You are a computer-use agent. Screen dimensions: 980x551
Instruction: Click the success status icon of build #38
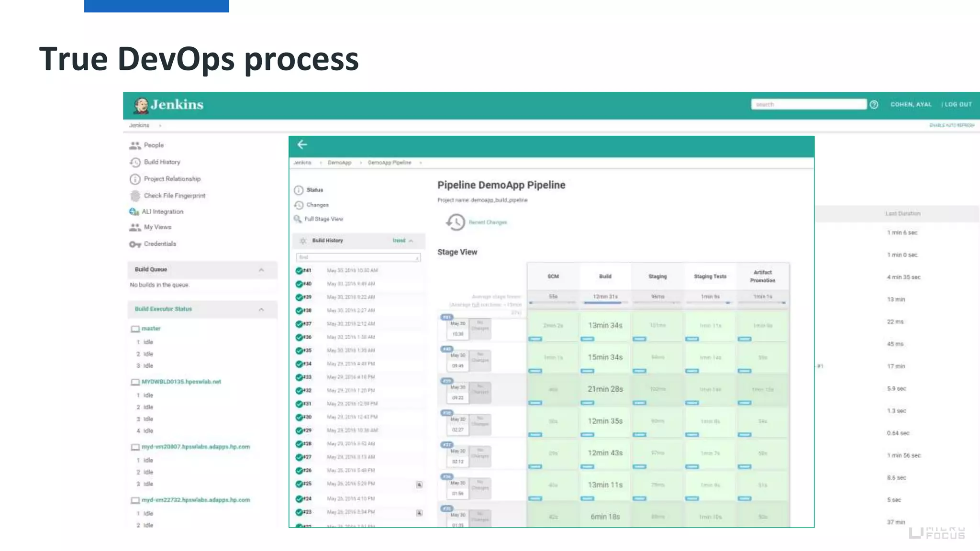299,310
